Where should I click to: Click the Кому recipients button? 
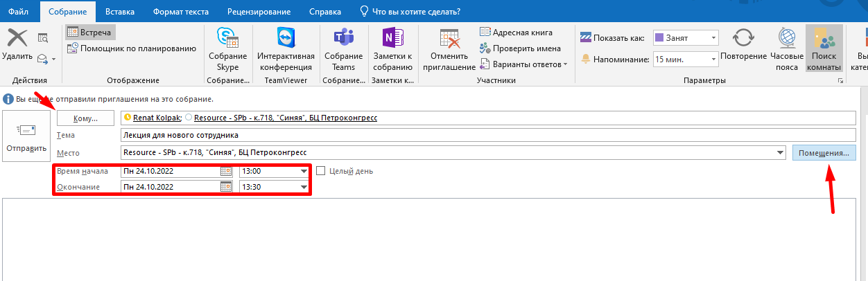(x=85, y=118)
